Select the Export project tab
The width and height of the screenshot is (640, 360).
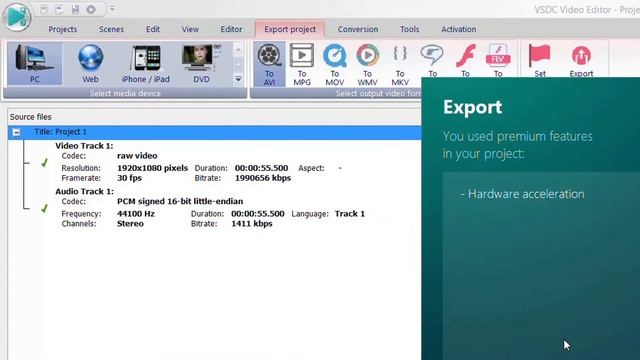coord(290,29)
